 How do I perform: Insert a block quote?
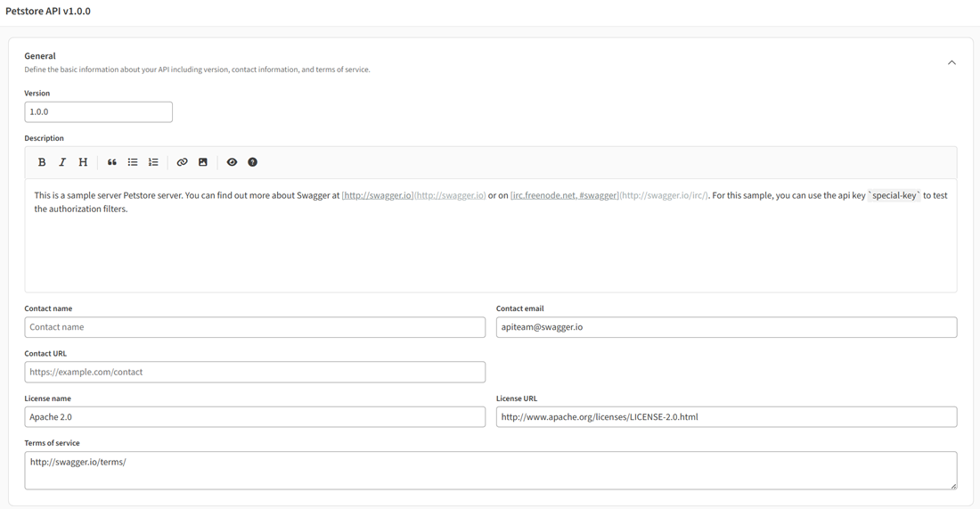[x=112, y=162]
